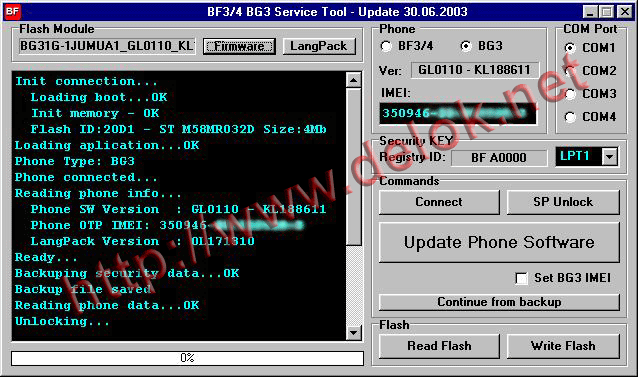Click the Read Flash button
The image size is (638, 377).
439,346
